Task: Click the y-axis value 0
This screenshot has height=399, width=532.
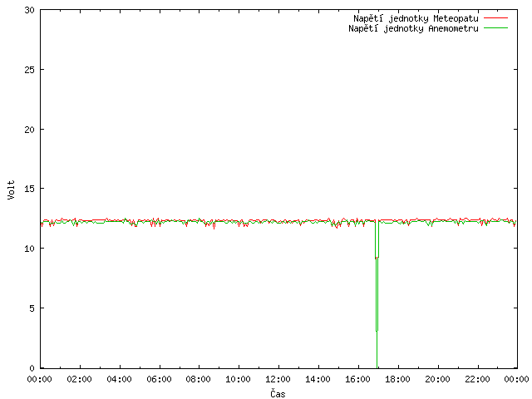Action: click(x=32, y=368)
